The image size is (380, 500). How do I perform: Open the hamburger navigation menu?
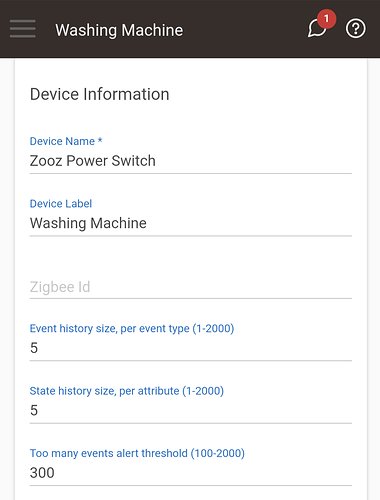point(23,29)
